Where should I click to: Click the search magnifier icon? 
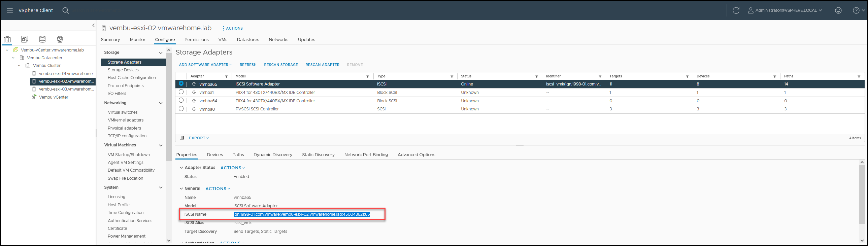[66, 10]
